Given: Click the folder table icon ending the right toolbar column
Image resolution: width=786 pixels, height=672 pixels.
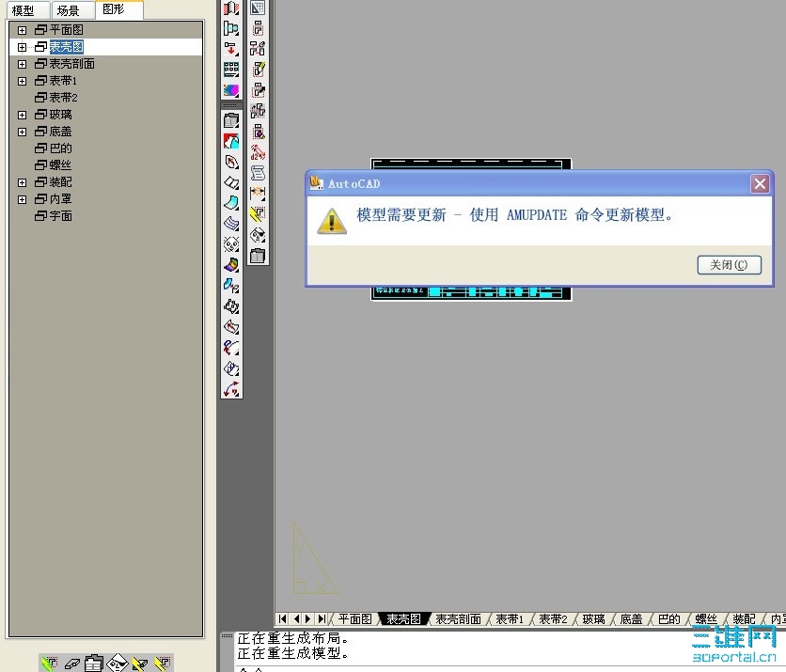Looking at the screenshot, I should coord(258,256).
